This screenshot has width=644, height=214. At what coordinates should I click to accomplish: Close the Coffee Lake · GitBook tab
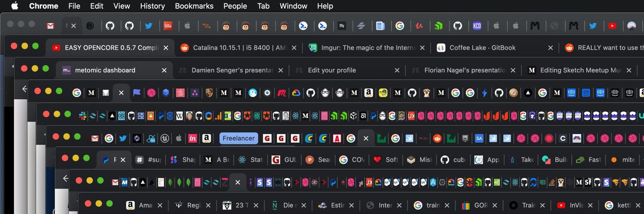click(x=550, y=48)
